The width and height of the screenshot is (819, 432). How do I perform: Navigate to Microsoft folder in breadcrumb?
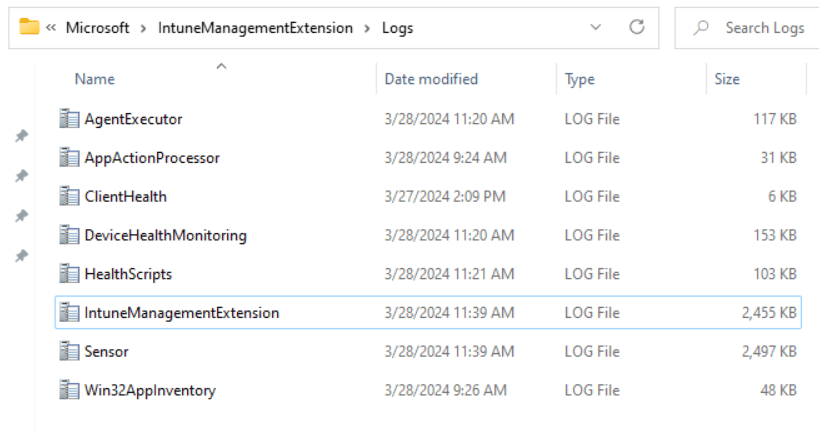[98, 28]
